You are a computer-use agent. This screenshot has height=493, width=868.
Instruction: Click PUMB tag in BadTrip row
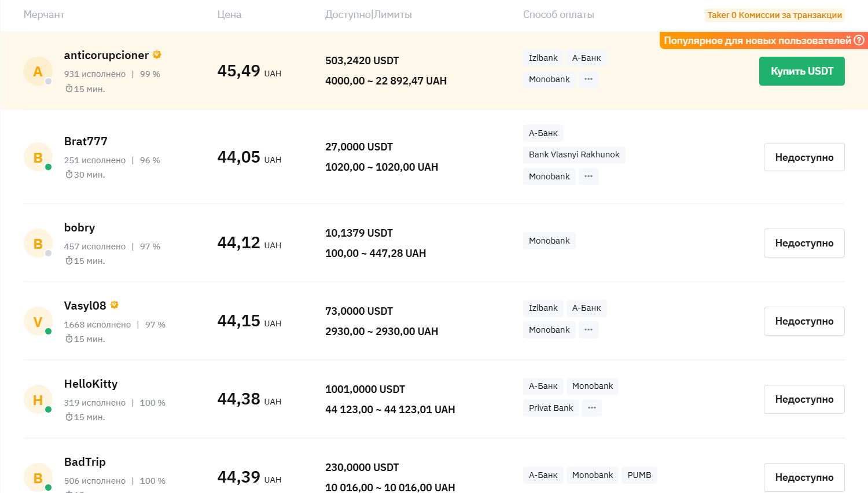coord(639,475)
